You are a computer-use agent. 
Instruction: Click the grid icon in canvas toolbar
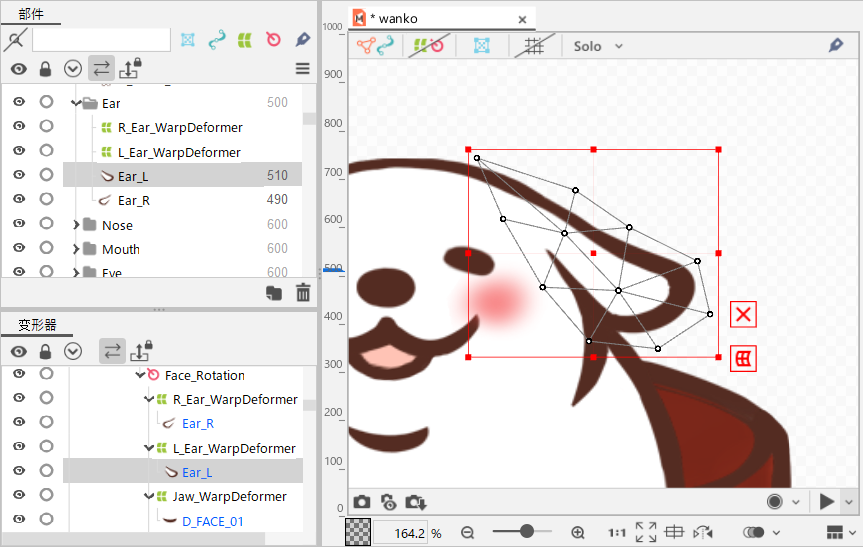(535, 46)
